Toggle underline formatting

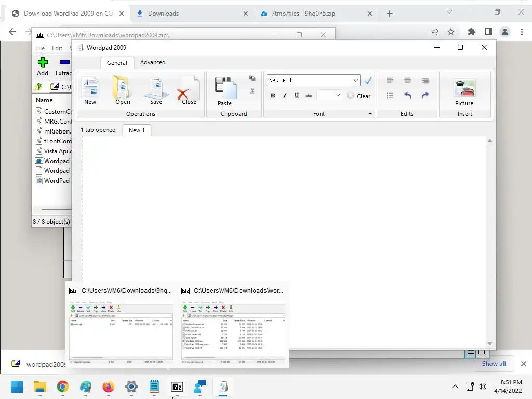point(297,96)
